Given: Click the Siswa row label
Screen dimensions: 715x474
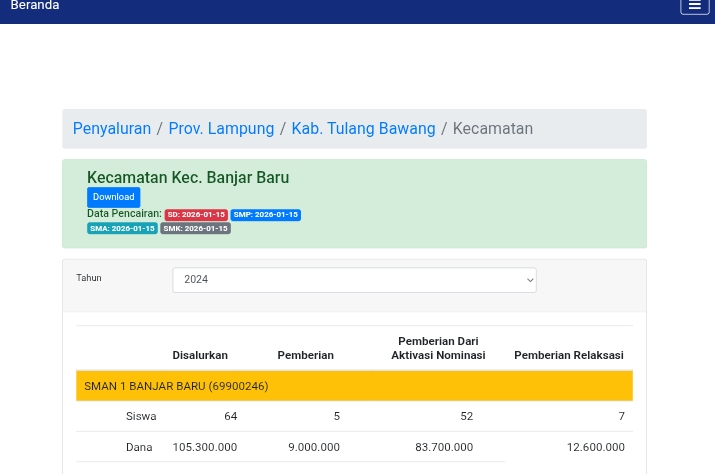Looking at the screenshot, I should [141, 416].
